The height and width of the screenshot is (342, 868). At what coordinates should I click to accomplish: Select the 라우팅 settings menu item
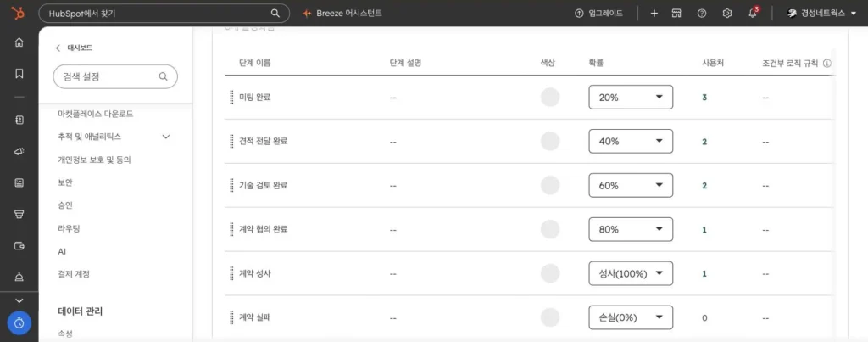(x=69, y=227)
